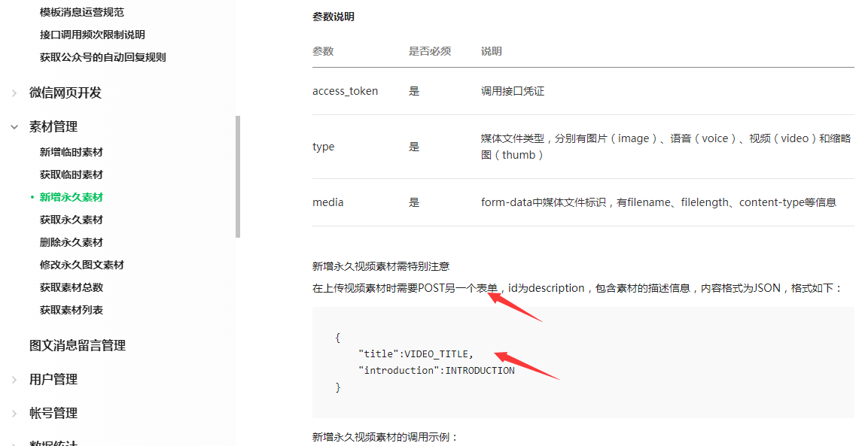The height and width of the screenshot is (446, 868).
Task: Open 获取临时素材 page
Action: coord(72,174)
